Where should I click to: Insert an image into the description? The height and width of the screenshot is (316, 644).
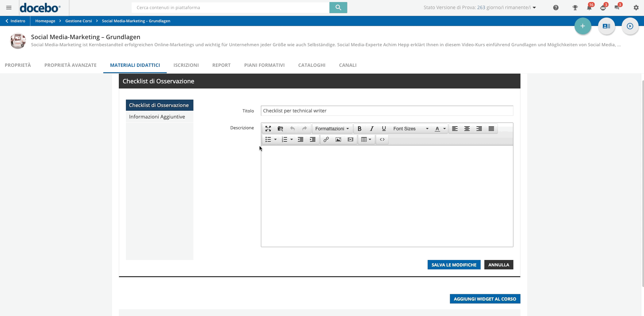pyautogui.click(x=338, y=139)
